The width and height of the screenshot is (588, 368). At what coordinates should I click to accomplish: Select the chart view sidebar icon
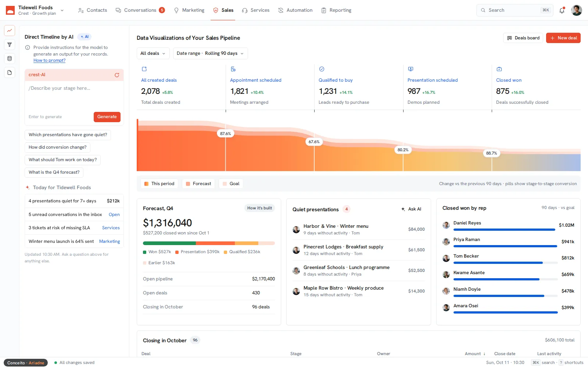(10, 31)
